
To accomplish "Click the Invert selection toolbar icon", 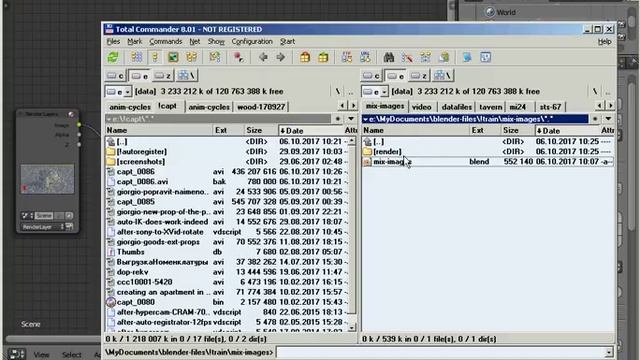I will point(215,57).
